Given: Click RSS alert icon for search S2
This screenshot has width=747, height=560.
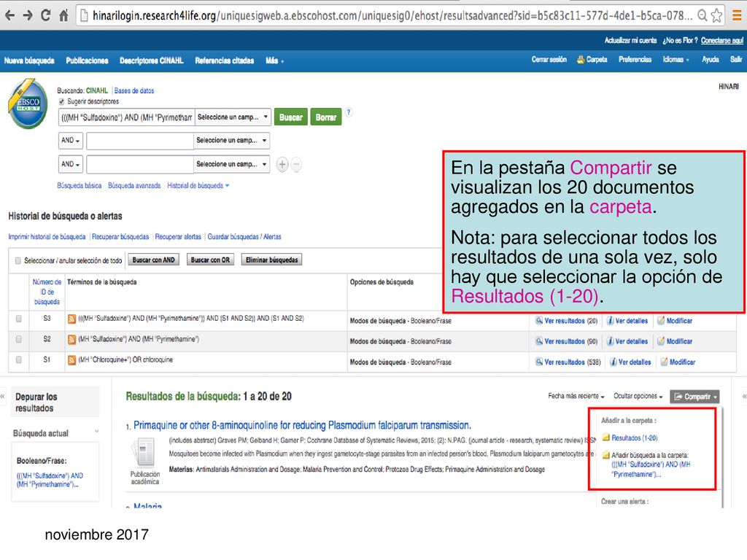Looking at the screenshot, I should pyautogui.click(x=72, y=340).
